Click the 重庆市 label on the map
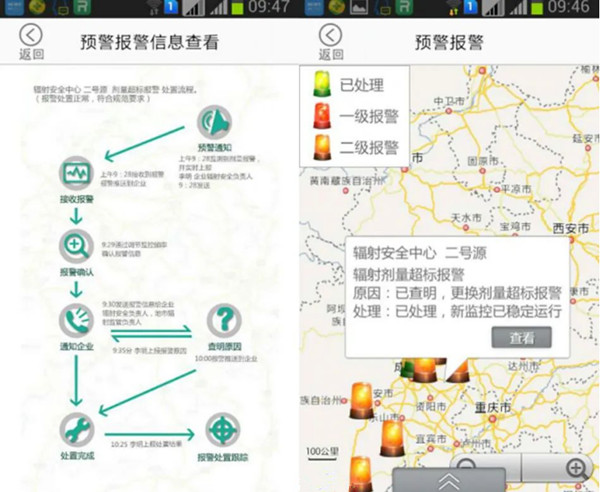This screenshot has width=600, height=492. (492, 409)
